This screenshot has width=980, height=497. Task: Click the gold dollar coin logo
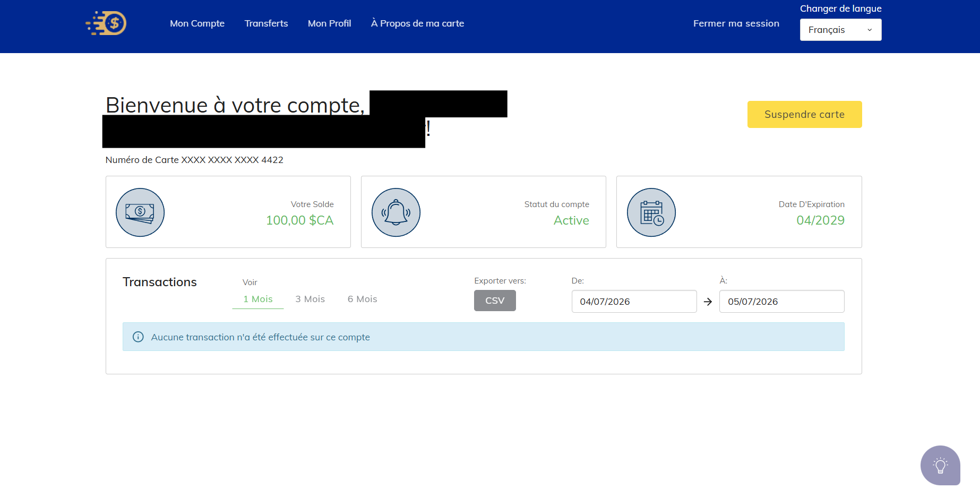pyautogui.click(x=106, y=23)
